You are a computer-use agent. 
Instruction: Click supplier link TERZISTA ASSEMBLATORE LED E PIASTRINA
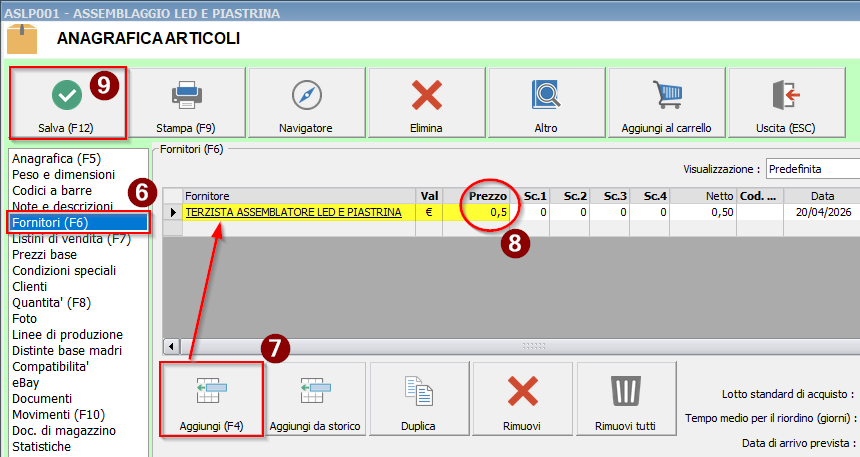tap(293, 212)
